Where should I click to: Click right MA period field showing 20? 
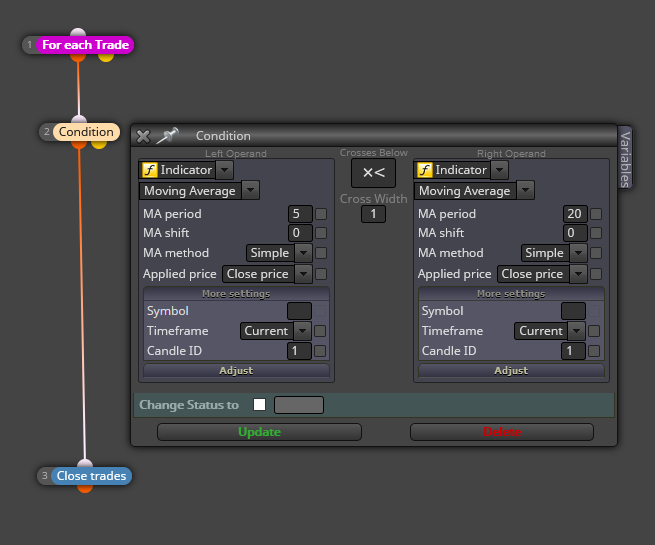coord(575,214)
